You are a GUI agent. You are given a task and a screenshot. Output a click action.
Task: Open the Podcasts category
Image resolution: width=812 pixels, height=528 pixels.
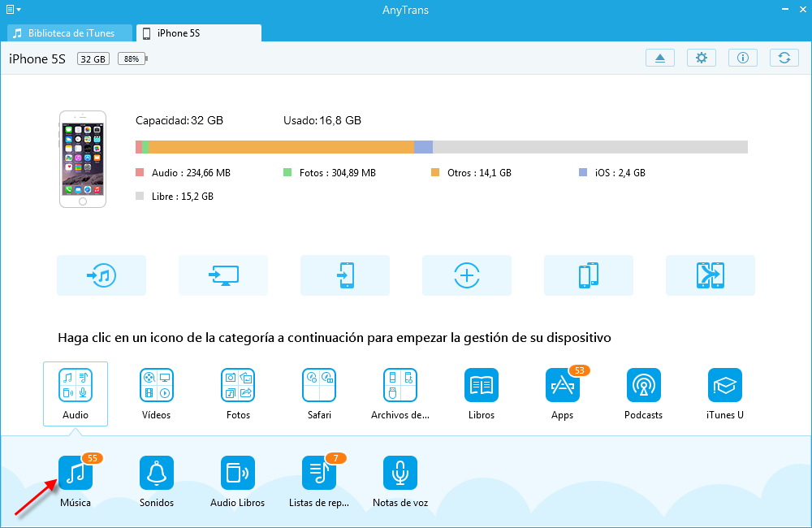click(x=644, y=385)
